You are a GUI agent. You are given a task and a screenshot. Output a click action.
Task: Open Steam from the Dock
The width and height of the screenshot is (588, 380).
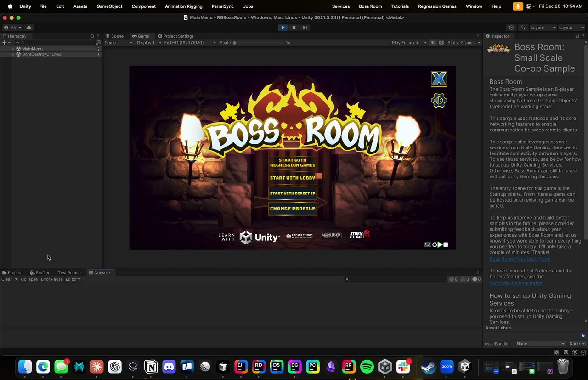pos(429,366)
